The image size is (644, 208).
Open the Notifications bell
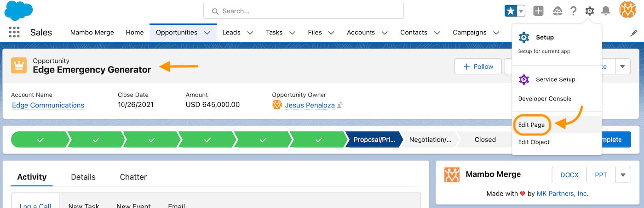pyautogui.click(x=606, y=11)
